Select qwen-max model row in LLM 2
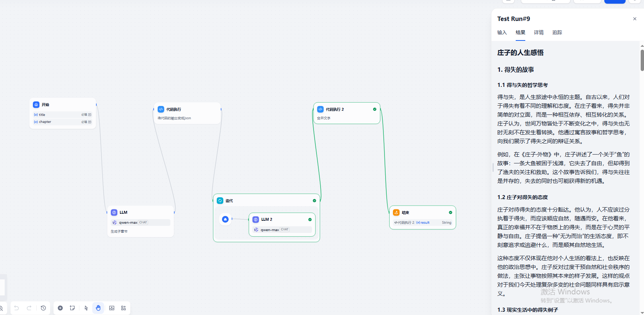The height and width of the screenshot is (315, 644). point(282,230)
